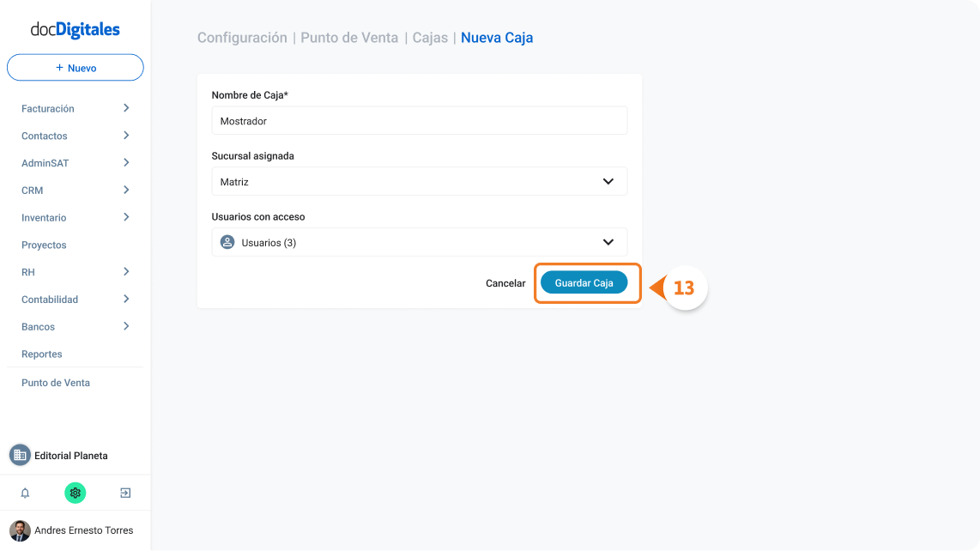Click the docDigitales logo
The height and width of the screenshot is (551, 980).
[x=75, y=29]
